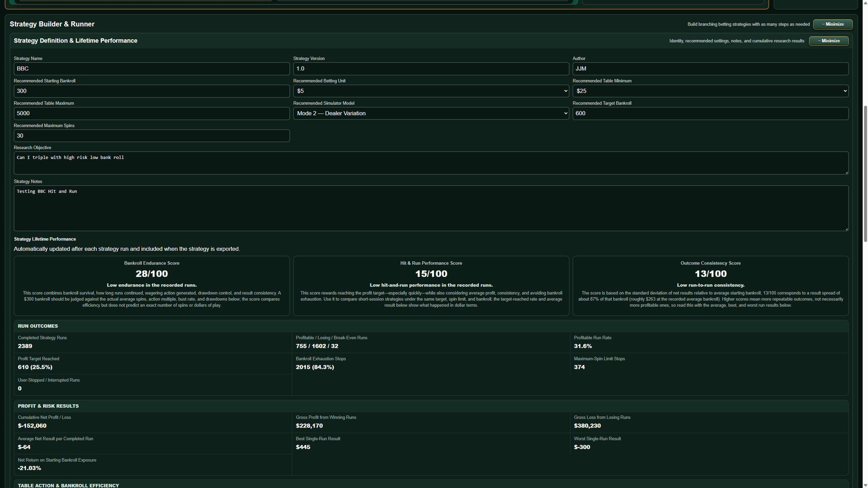Click Profit Target Reached 610 (25.5%)
The width and height of the screenshot is (868, 488).
click(x=35, y=367)
